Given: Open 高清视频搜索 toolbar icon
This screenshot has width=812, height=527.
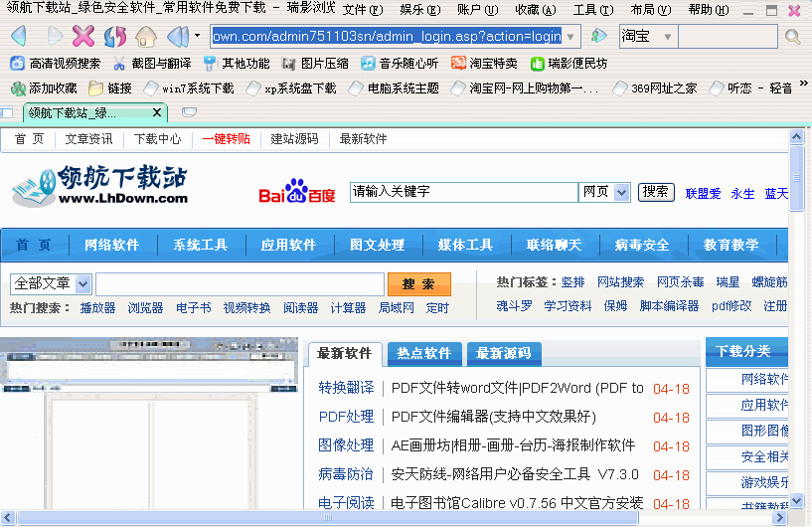Looking at the screenshot, I should click(x=56, y=64).
